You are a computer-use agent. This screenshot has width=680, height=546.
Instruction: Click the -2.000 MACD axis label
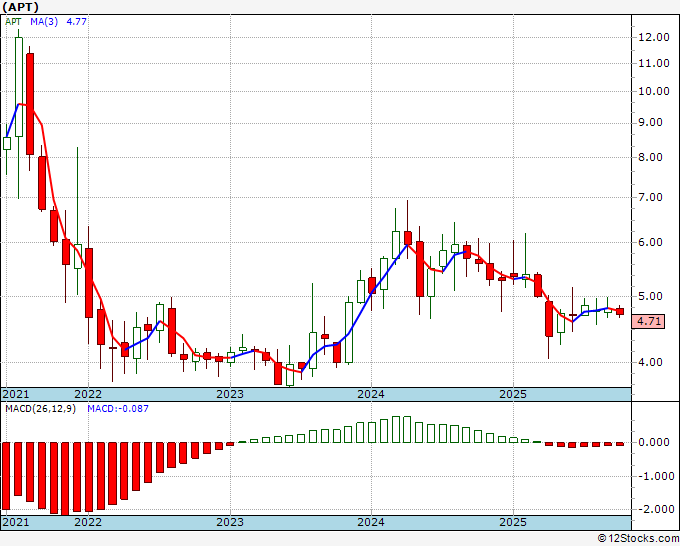pos(654,509)
